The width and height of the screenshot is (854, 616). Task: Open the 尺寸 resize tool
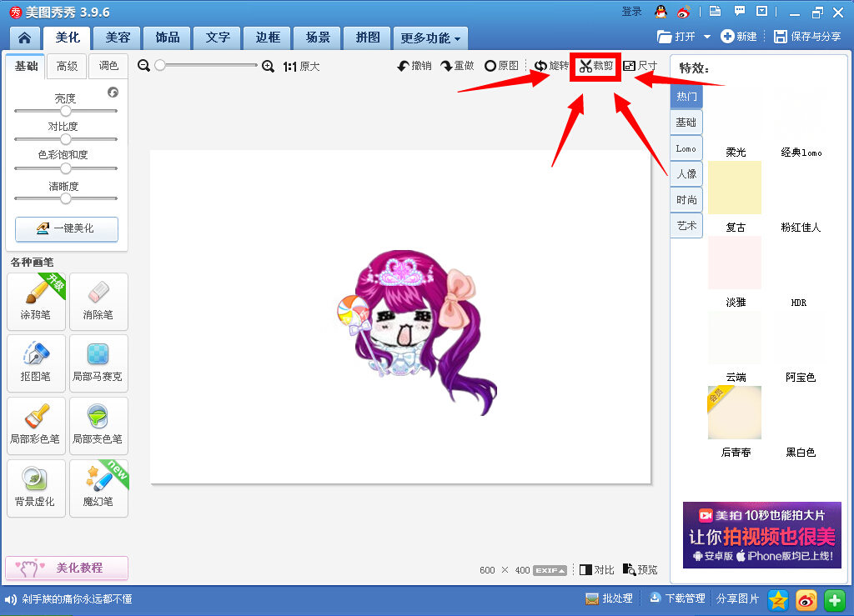(640, 66)
